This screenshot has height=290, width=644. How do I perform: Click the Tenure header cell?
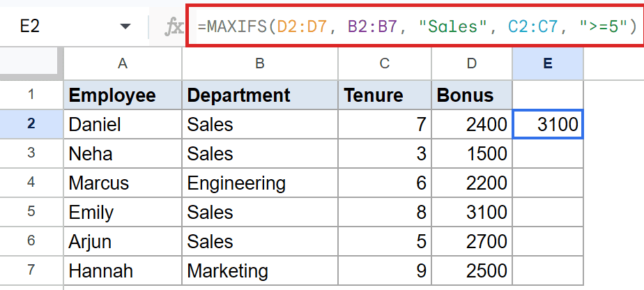pos(385,95)
